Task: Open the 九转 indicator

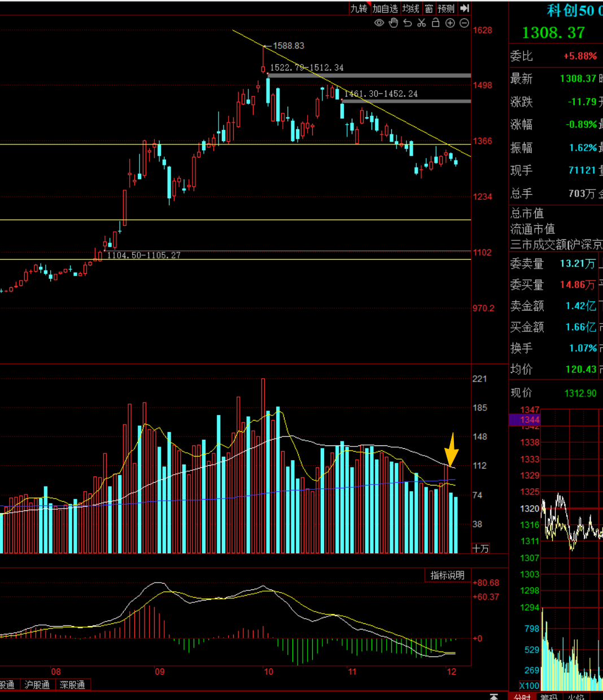Action: click(x=359, y=8)
